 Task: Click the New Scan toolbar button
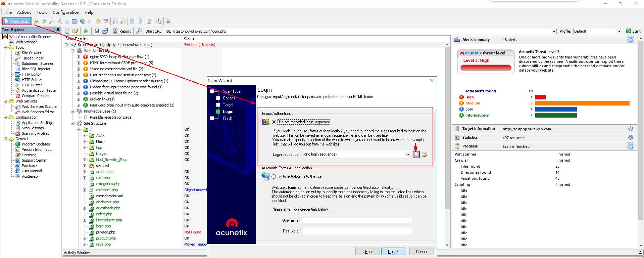(17, 21)
